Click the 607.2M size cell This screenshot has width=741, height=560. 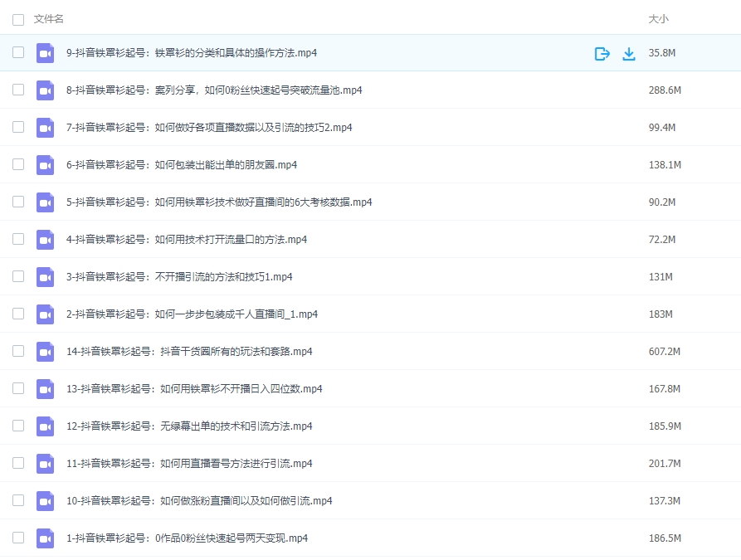pos(664,352)
